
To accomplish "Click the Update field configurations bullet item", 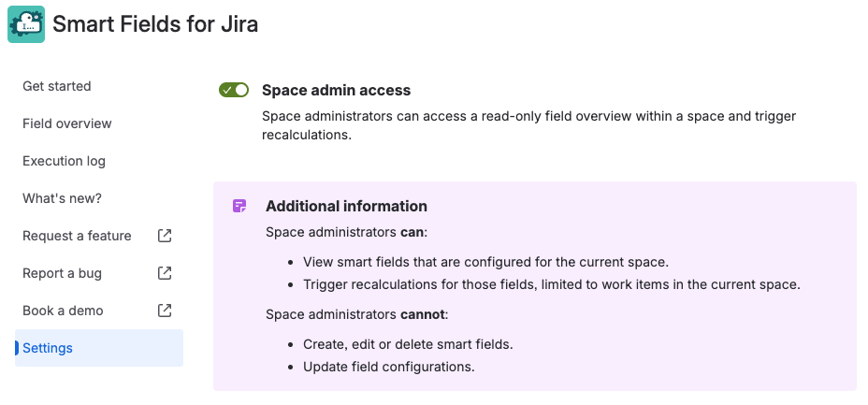I will [x=388, y=367].
